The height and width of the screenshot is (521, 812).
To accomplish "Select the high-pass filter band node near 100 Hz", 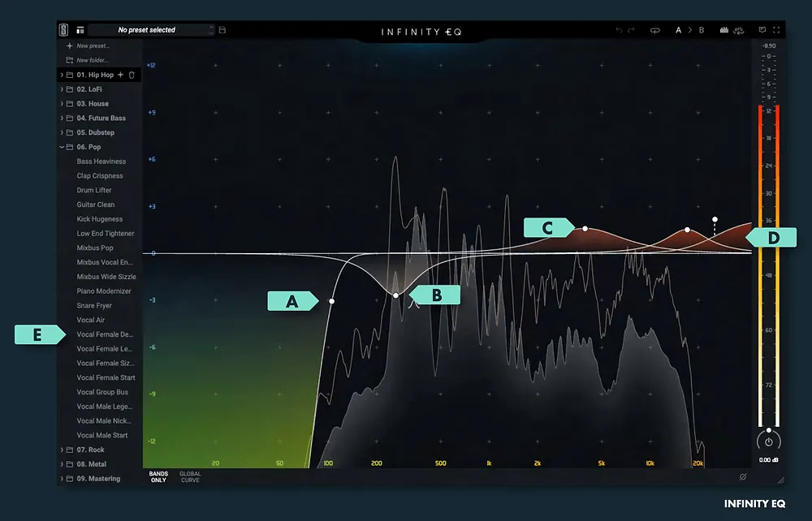I will click(331, 301).
